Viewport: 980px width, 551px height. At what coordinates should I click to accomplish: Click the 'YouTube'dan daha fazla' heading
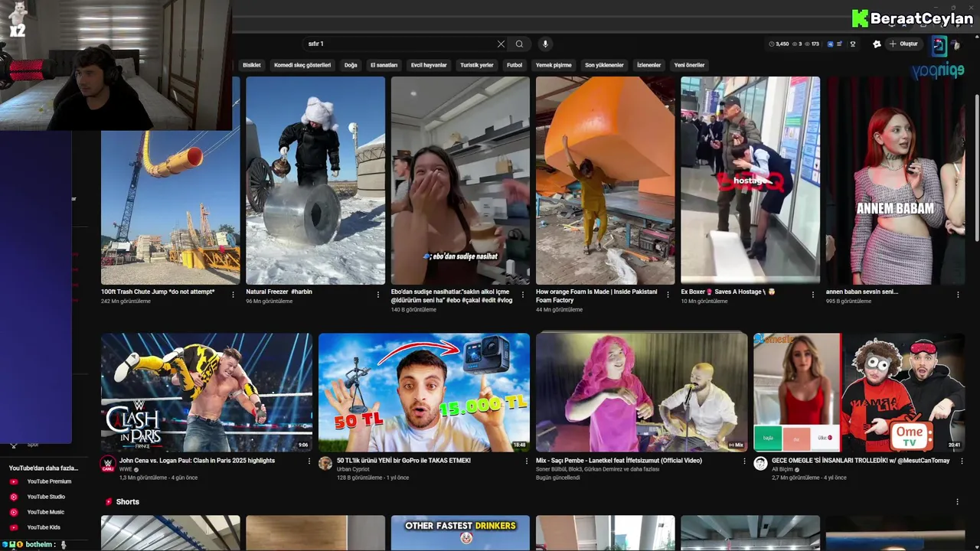44,468
